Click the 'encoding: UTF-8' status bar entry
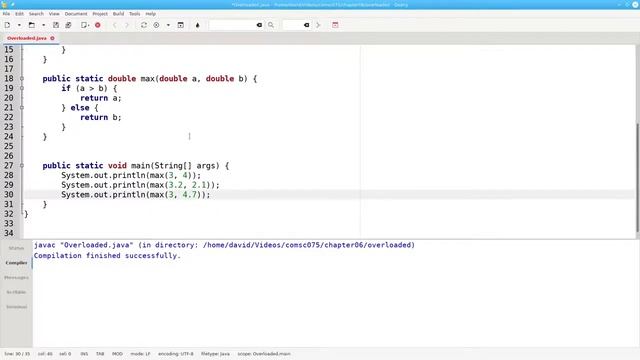The width and height of the screenshot is (640, 360). click(x=176, y=354)
